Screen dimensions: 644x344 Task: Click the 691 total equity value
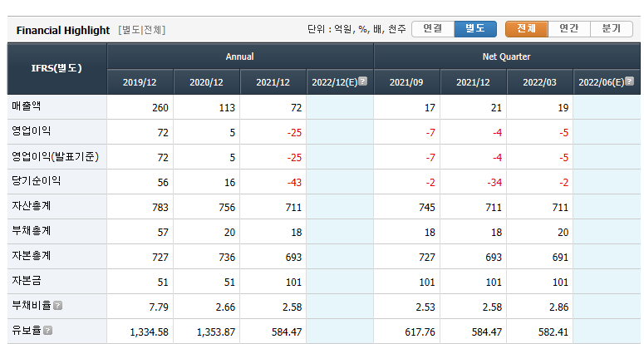(x=560, y=258)
